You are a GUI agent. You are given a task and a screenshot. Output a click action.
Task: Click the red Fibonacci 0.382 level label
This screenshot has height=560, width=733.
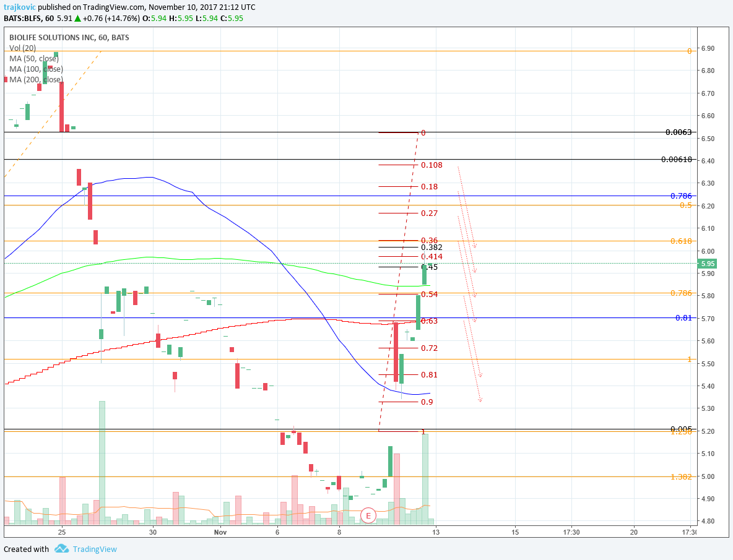[x=432, y=248]
